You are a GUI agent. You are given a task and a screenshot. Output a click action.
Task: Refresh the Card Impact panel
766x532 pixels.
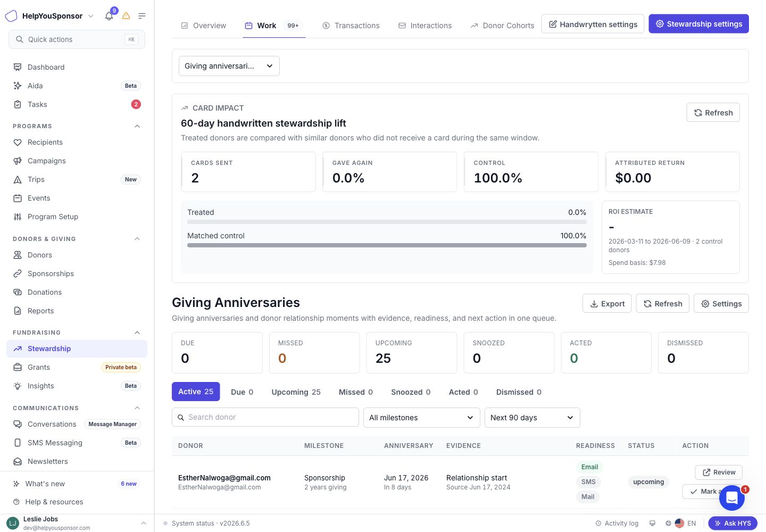coord(713,113)
